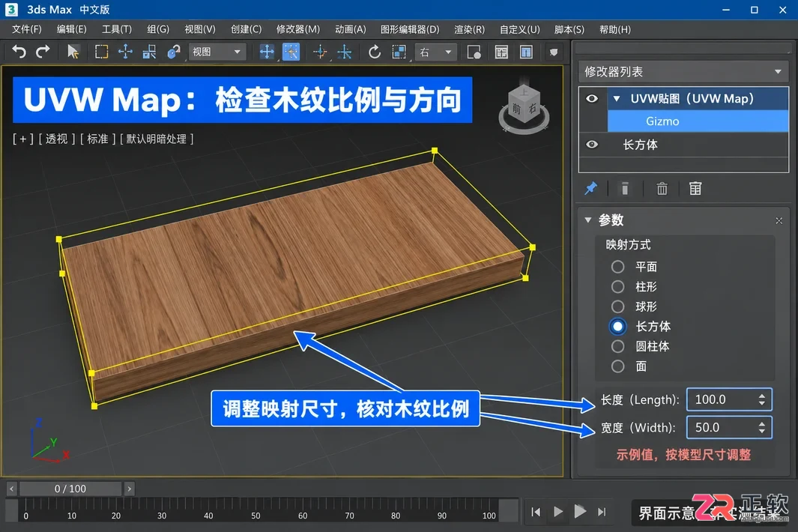The height and width of the screenshot is (532, 798).
Task: Click the 0 / 100 time slider
Action: tap(70, 489)
